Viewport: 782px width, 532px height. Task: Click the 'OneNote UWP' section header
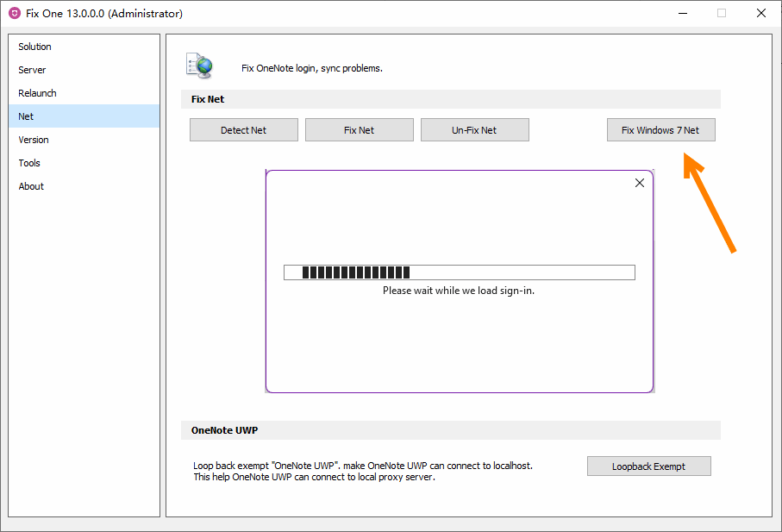[x=451, y=430]
